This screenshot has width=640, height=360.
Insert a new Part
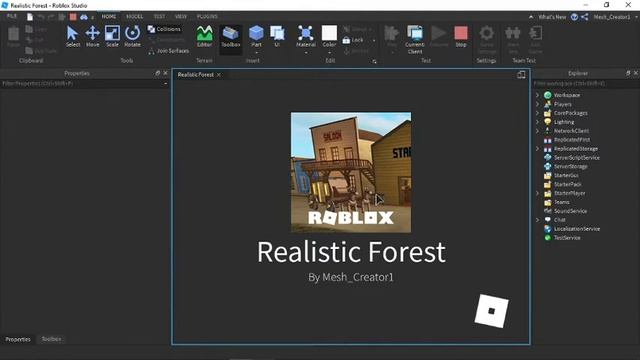coord(256,33)
